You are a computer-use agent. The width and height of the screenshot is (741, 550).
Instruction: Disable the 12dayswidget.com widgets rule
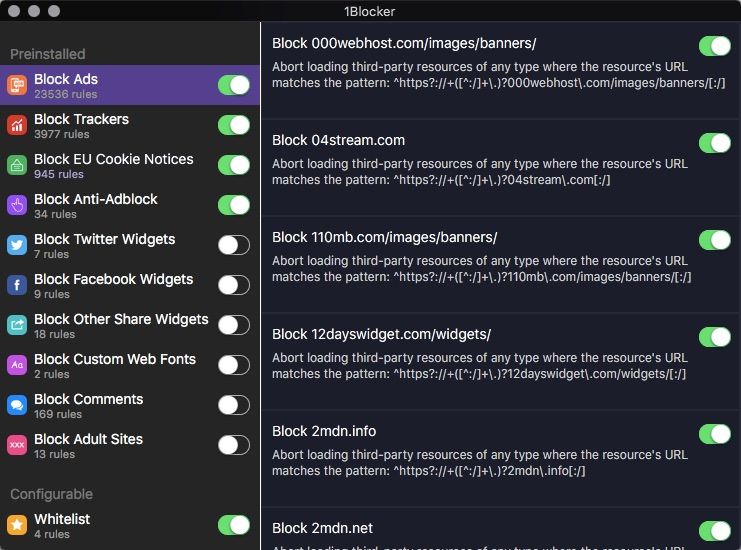pos(715,337)
